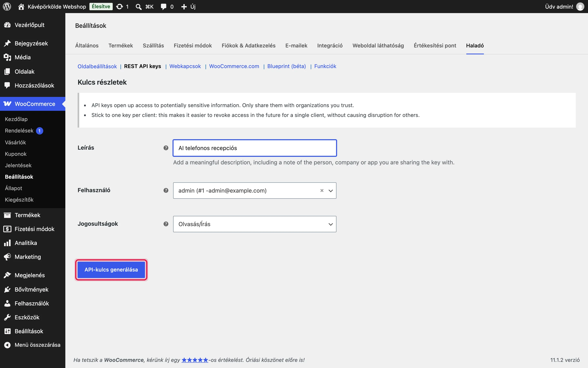
Task: Click the API-kulcs generálása button
Action: click(x=111, y=270)
